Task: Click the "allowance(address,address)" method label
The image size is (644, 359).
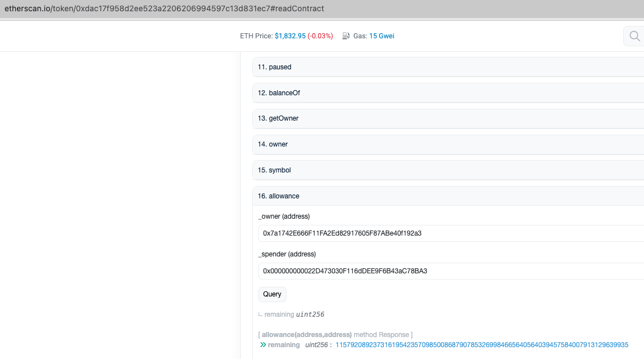Action: tap(307, 334)
